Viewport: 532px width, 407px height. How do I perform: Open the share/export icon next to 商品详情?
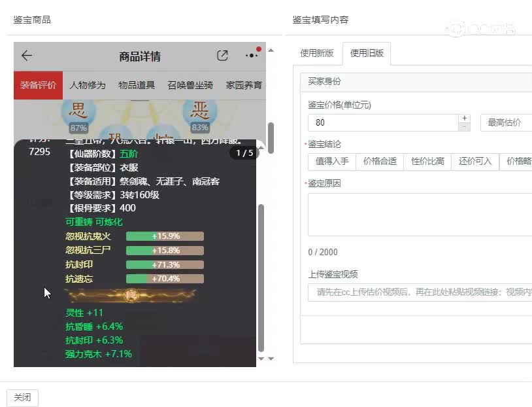pos(222,56)
